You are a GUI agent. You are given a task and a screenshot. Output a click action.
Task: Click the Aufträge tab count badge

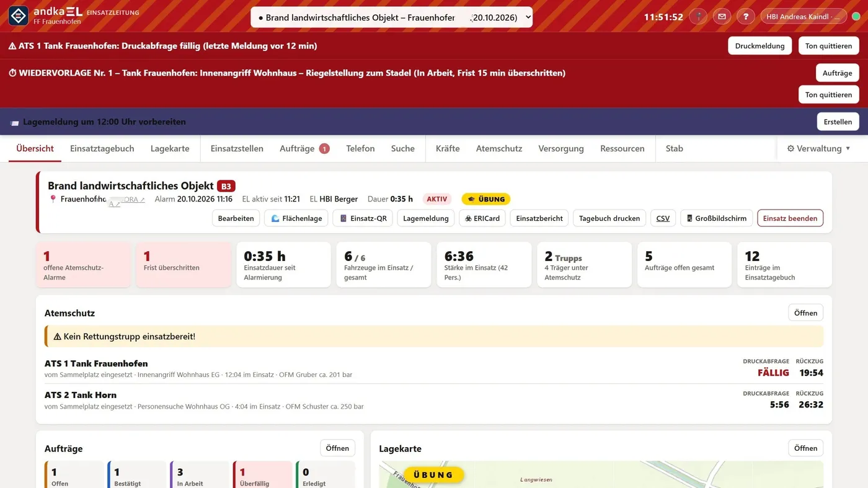324,149
